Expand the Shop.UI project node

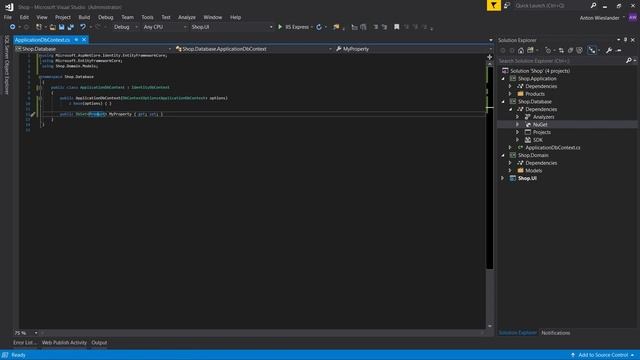tap(503, 178)
